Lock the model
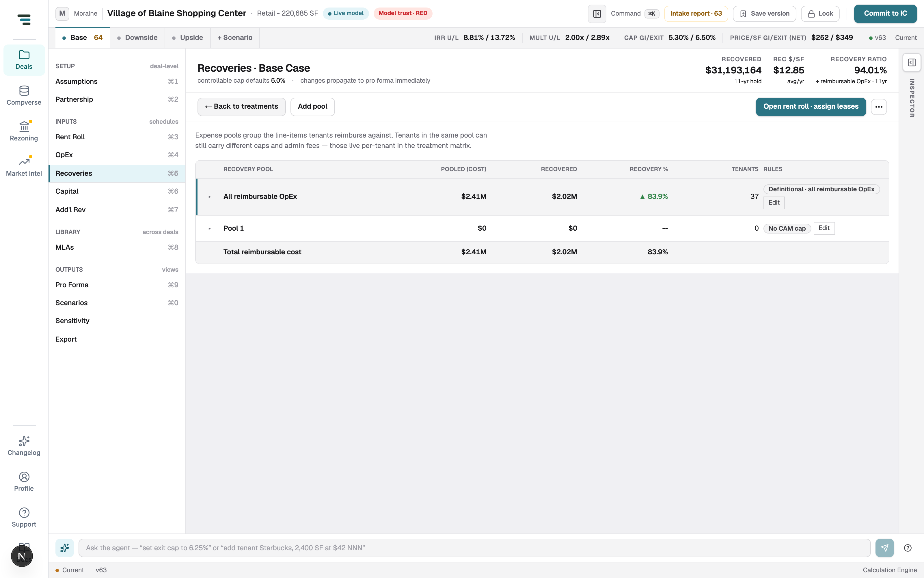Screen dimensions: 924x578 pos(820,14)
